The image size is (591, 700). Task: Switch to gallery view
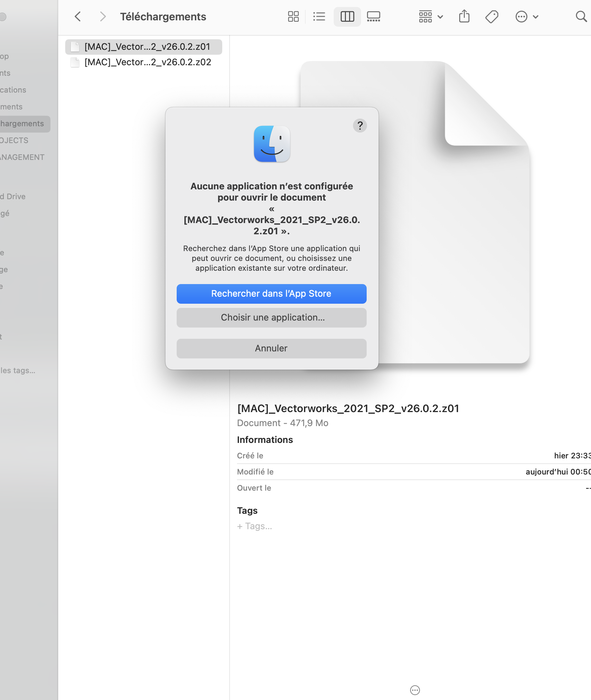(374, 16)
